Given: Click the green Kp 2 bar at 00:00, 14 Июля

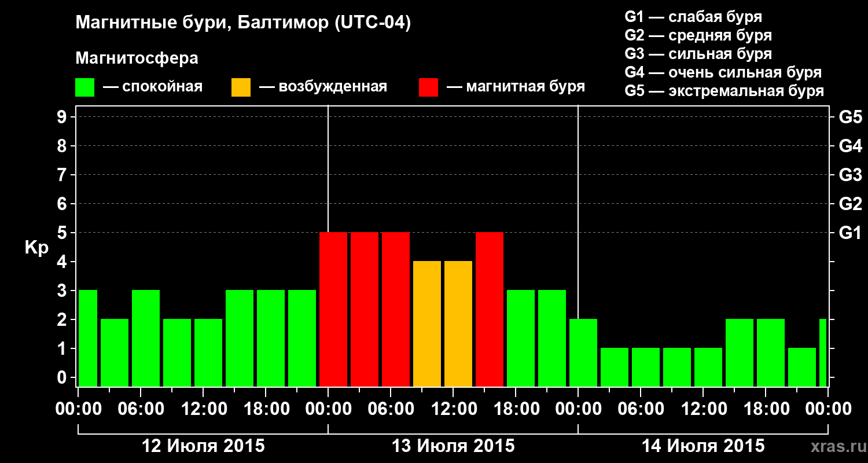Looking at the screenshot, I should coord(583,353).
